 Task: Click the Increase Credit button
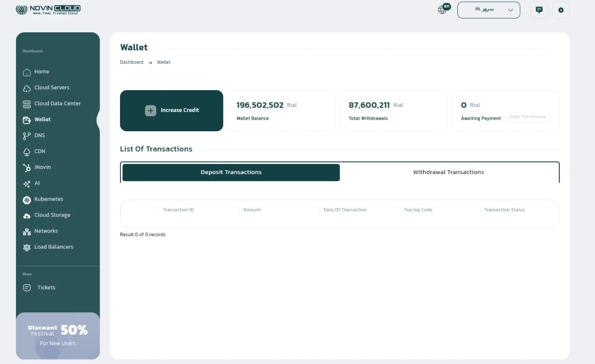click(172, 110)
